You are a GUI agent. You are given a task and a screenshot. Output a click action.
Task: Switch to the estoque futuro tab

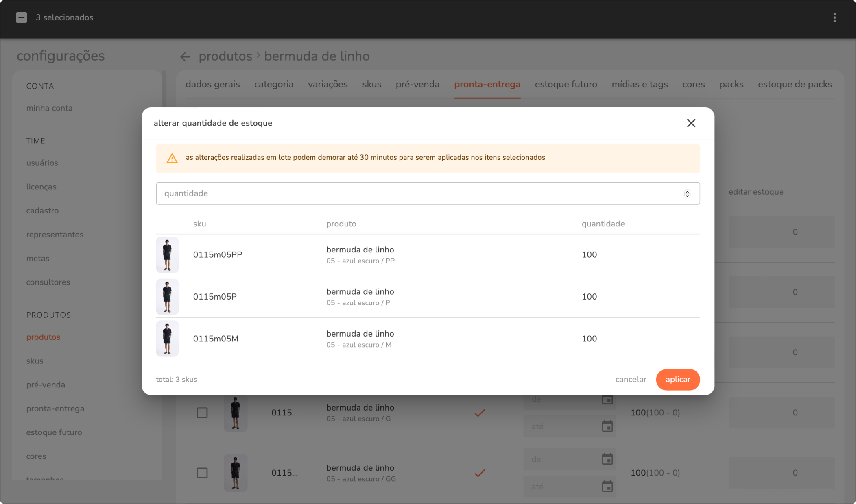point(566,85)
